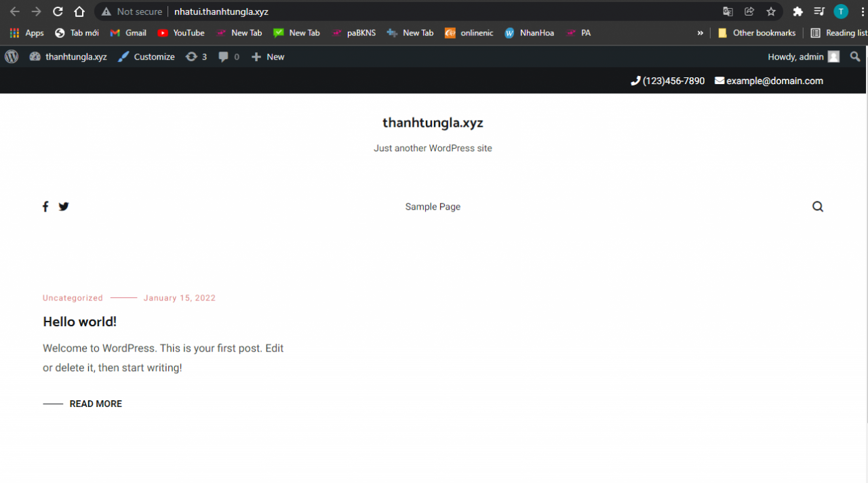Click the thanhtungla.xyz site title
This screenshot has height=483, width=868.
coord(433,123)
